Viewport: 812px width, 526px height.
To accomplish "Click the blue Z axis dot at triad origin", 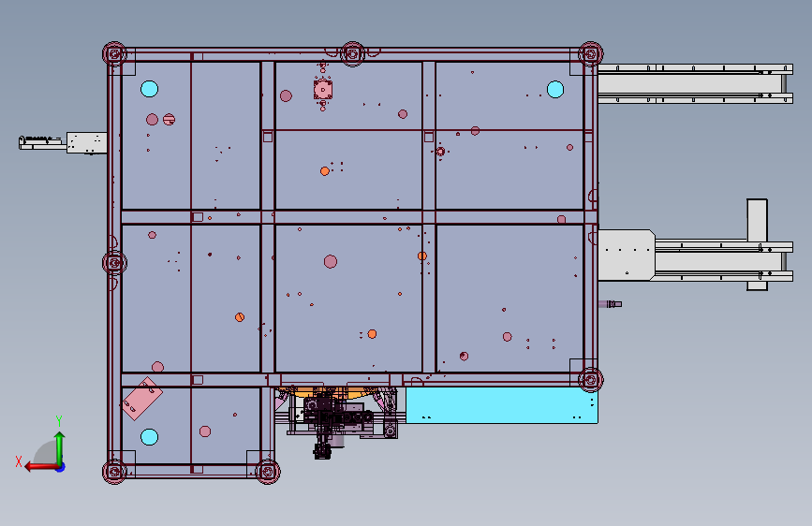I will [x=61, y=467].
